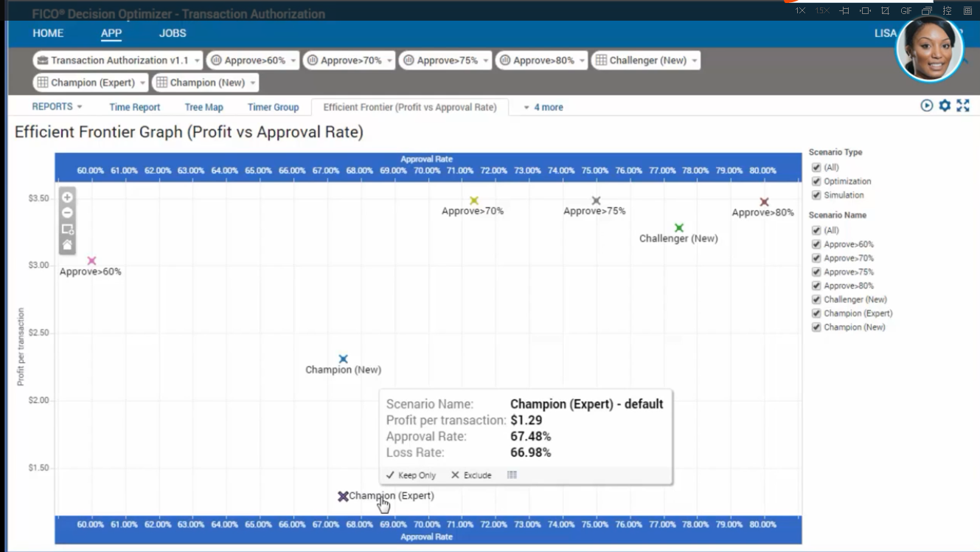Click the Champion (Expert) purple marker
The height and width of the screenshot is (552, 980).
coord(343,497)
